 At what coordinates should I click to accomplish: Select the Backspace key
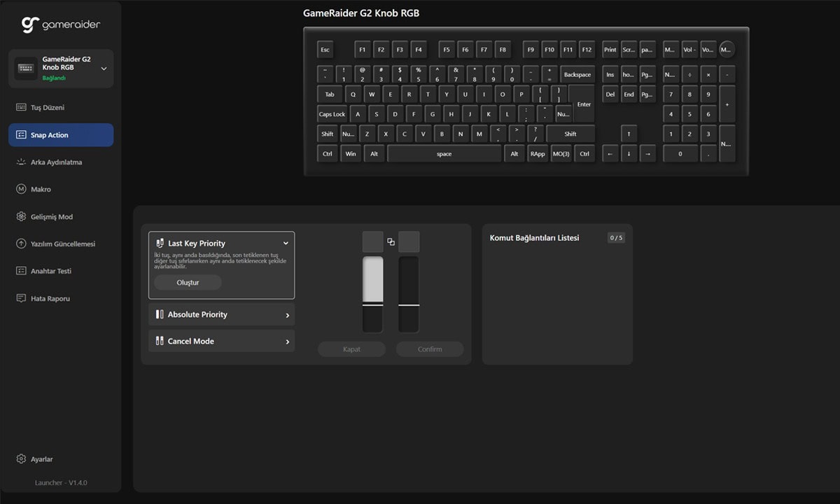pyautogui.click(x=577, y=74)
